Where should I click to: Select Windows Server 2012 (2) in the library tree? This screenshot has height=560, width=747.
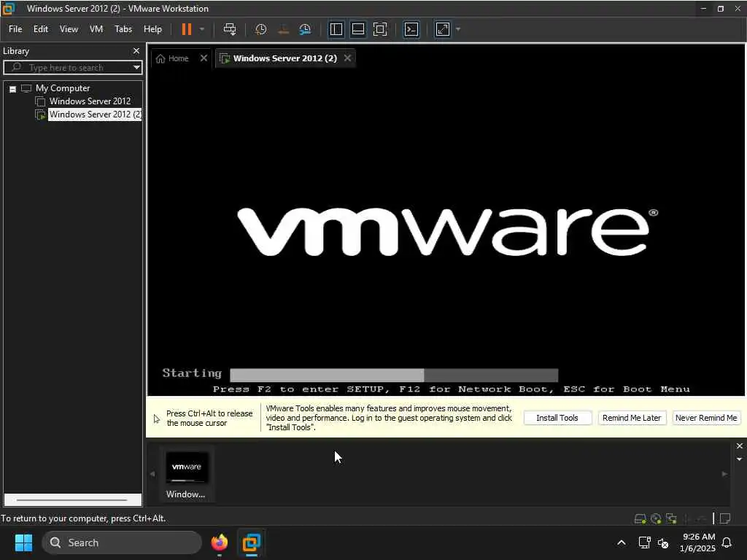point(95,114)
